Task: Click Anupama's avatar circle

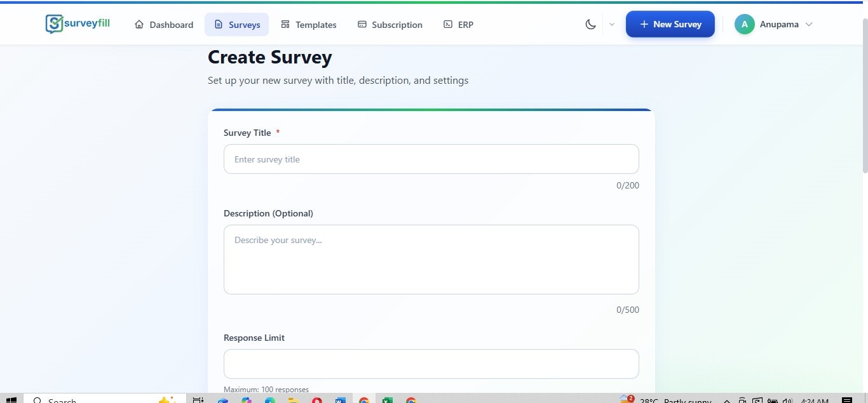Action: (744, 23)
